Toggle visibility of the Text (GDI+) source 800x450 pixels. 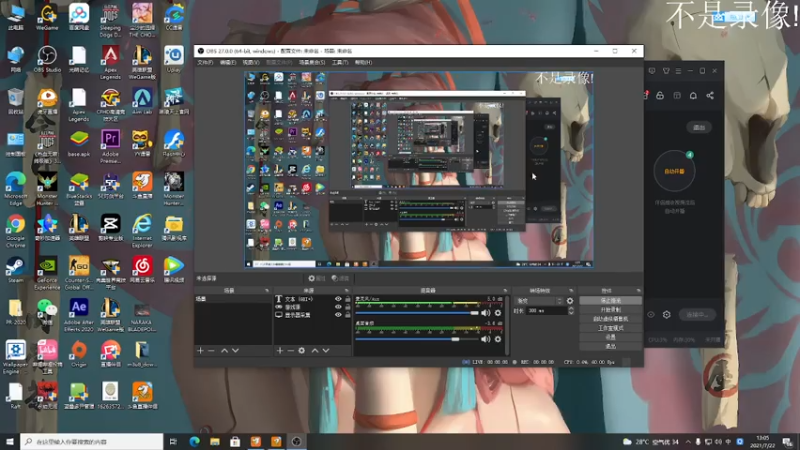[338, 299]
